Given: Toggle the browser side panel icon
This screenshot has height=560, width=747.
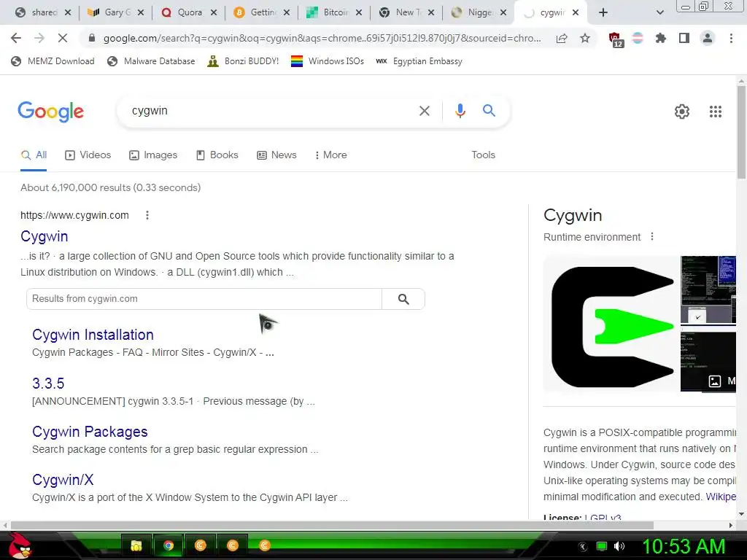Looking at the screenshot, I should pos(684,38).
